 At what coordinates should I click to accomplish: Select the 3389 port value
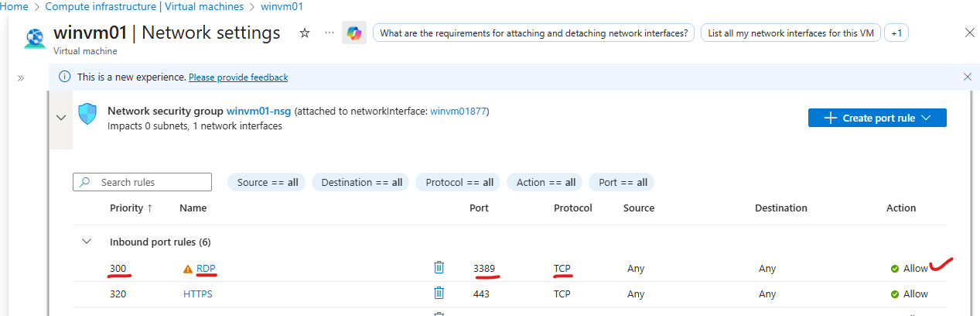(484, 268)
